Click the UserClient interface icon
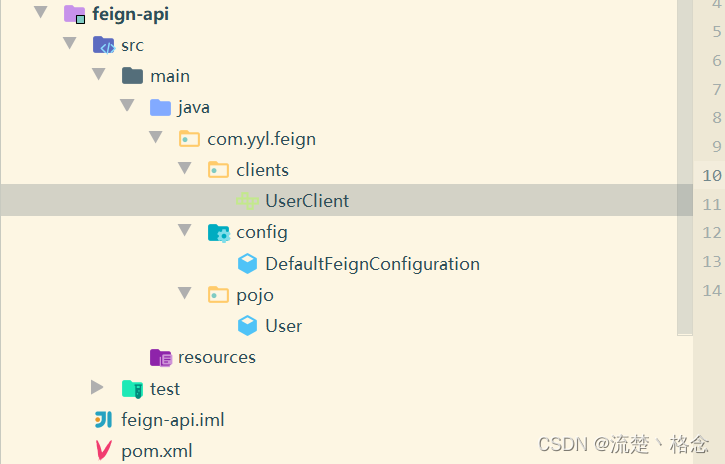This screenshot has height=464, width=725. (247, 201)
